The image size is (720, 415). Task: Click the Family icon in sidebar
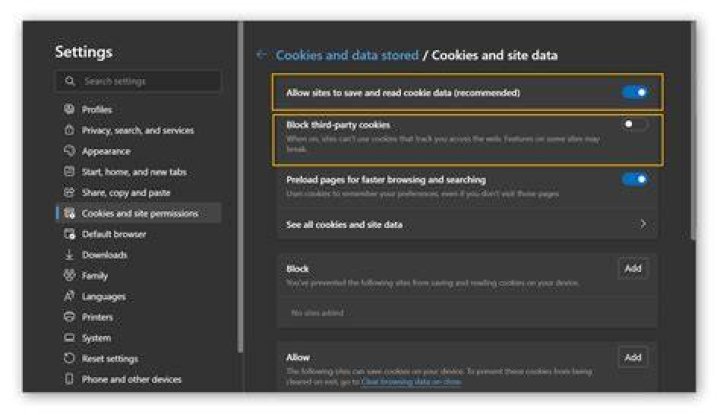pyautogui.click(x=69, y=275)
